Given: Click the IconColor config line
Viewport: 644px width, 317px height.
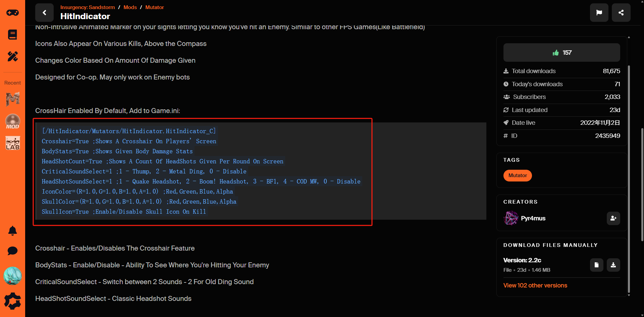Looking at the screenshot, I should click(x=138, y=192).
